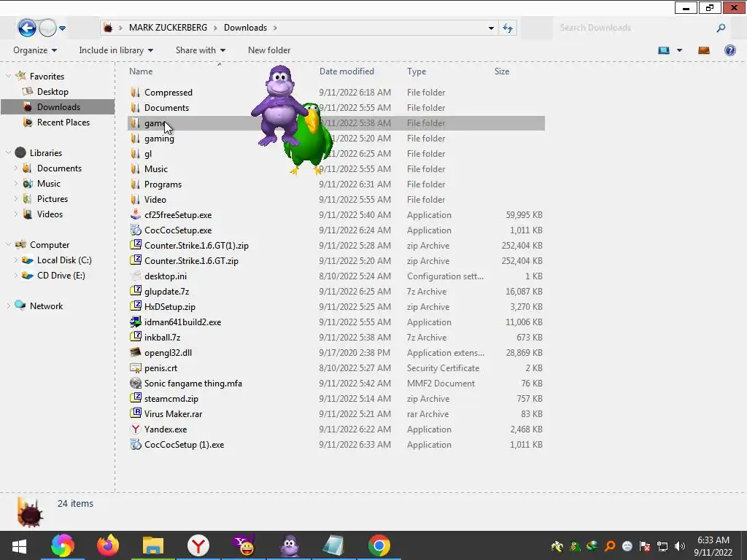Screen dimensions: 747x560
Task: Expand the Pictures library node
Action: coord(16,199)
